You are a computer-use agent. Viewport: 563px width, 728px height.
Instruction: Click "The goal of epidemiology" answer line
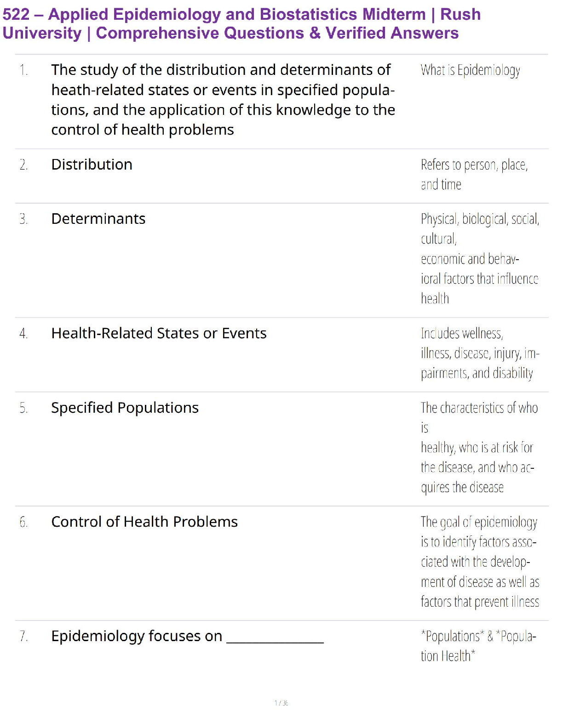click(479, 522)
